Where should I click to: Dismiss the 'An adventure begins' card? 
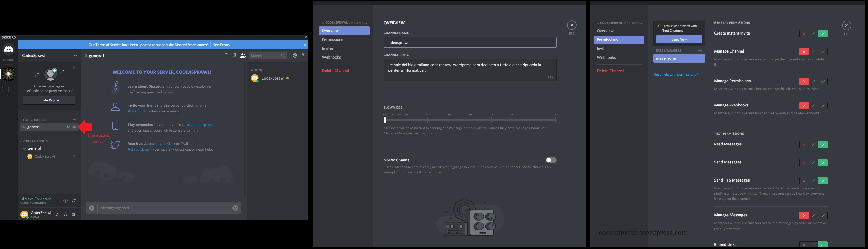point(74,68)
